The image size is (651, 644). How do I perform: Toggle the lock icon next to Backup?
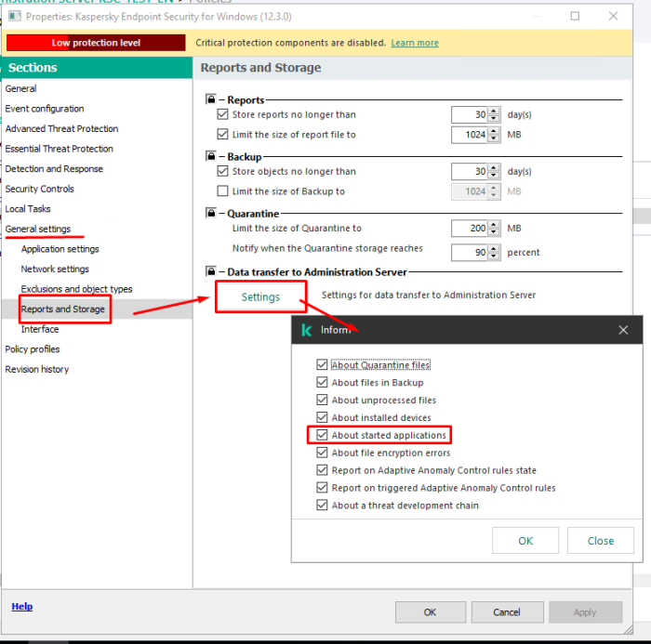pos(211,156)
